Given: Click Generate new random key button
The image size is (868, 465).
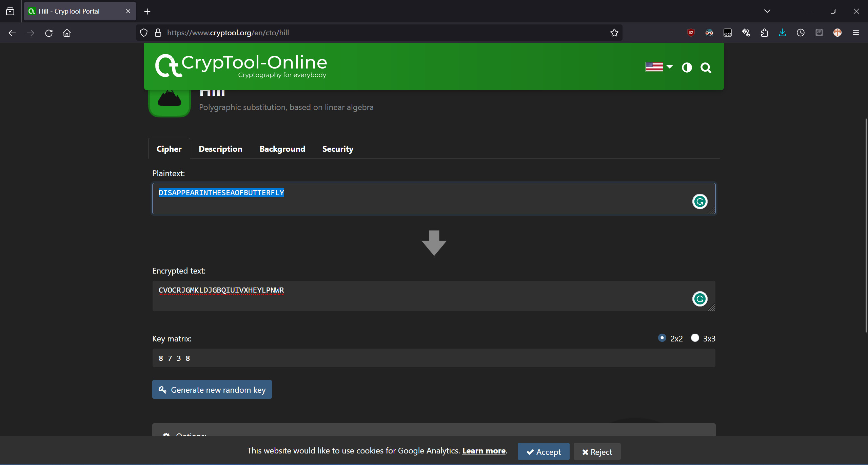Looking at the screenshot, I should coord(212,390).
